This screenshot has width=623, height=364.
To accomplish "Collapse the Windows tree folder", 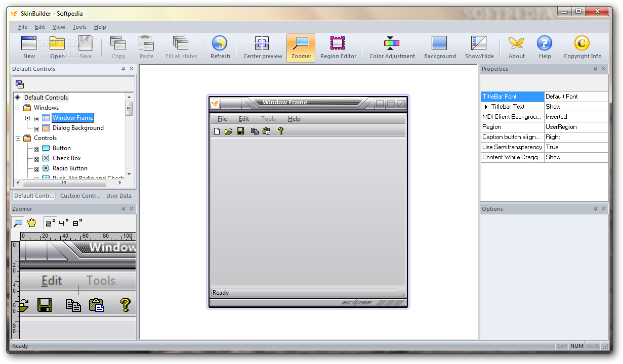I will coord(18,108).
